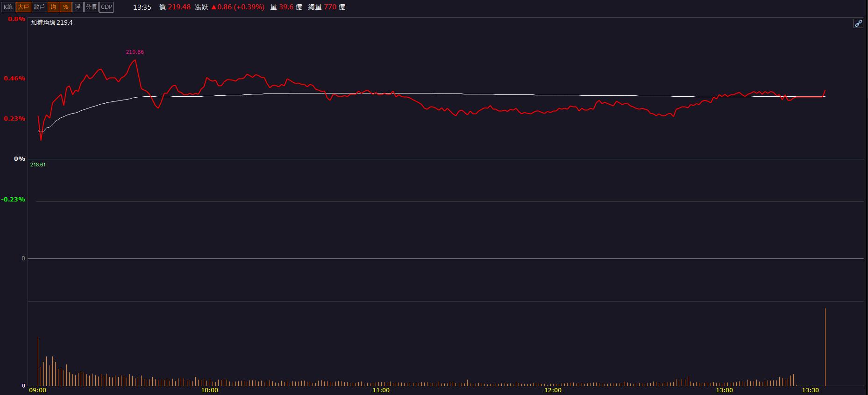Screen dimensions: 868x395
Task: Show the CDP indicator
Action: (107, 7)
